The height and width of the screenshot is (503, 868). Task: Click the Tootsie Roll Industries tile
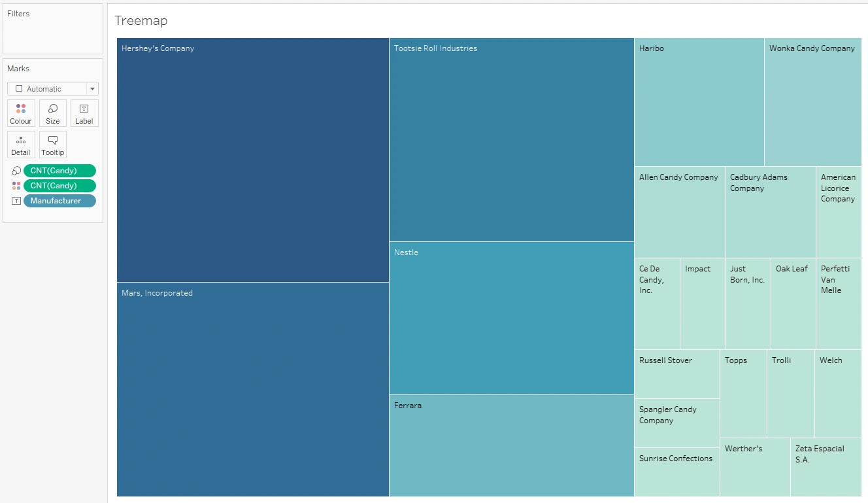click(511, 140)
